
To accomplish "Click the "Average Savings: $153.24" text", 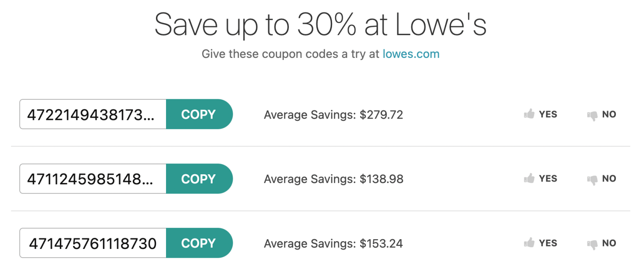I will point(333,244).
